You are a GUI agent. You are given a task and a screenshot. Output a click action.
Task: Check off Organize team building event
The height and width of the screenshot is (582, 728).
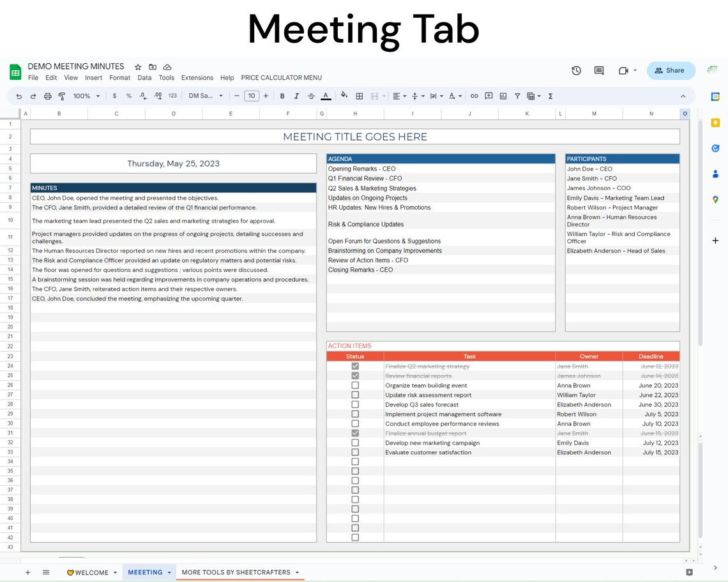(x=354, y=385)
